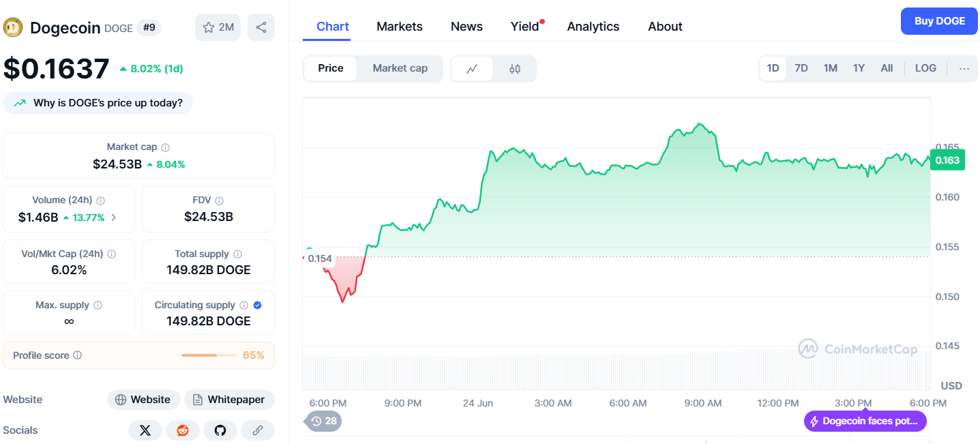Open the News tab
The image size is (980, 444).
coord(466,27)
